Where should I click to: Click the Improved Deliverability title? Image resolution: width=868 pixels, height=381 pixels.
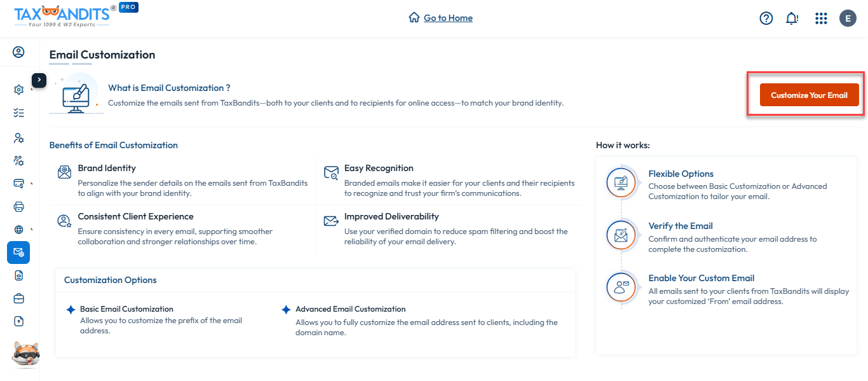tap(391, 216)
